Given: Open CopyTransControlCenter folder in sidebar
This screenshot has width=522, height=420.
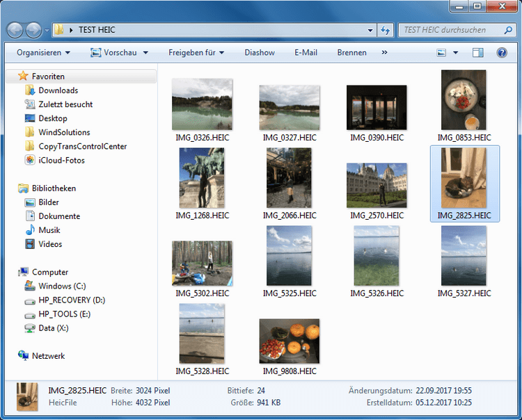Looking at the screenshot, I should coord(82,146).
